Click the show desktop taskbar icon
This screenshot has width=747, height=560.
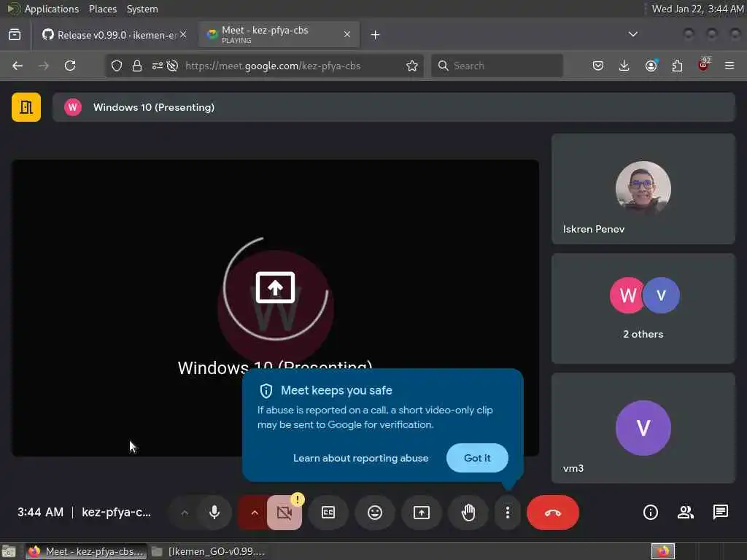point(9,551)
